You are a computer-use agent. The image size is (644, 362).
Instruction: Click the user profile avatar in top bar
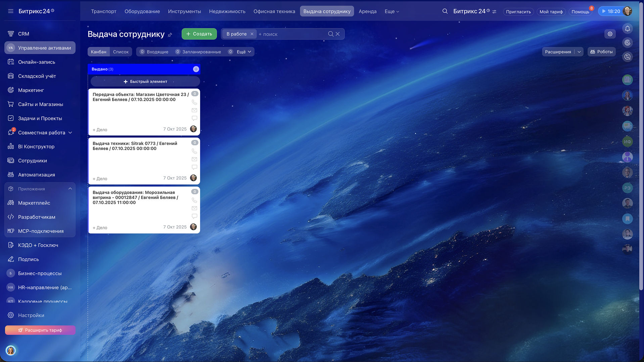click(627, 11)
